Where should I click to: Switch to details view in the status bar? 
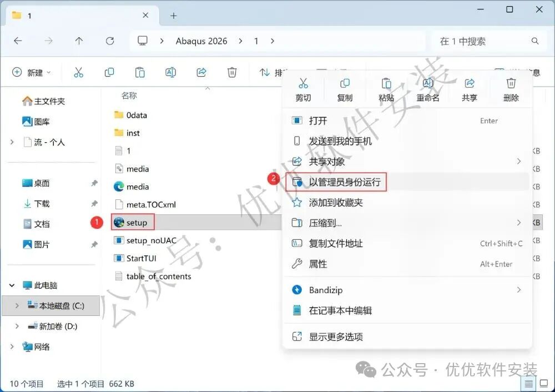pyautogui.click(x=528, y=384)
